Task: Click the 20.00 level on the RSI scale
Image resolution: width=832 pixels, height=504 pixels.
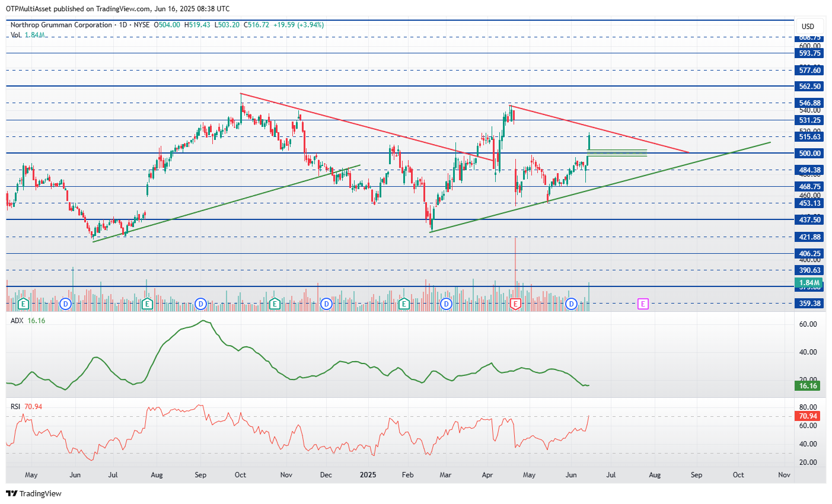Action: [808, 462]
